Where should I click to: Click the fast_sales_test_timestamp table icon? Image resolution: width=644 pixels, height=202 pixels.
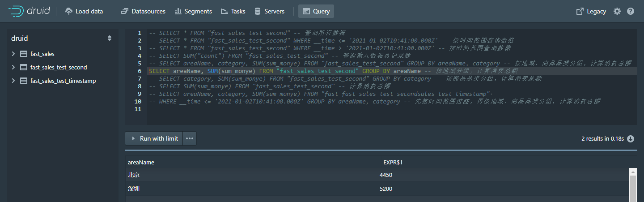(x=24, y=81)
